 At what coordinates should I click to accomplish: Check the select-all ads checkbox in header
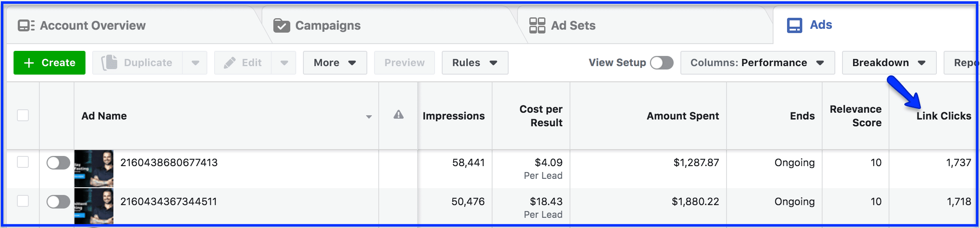(23, 115)
